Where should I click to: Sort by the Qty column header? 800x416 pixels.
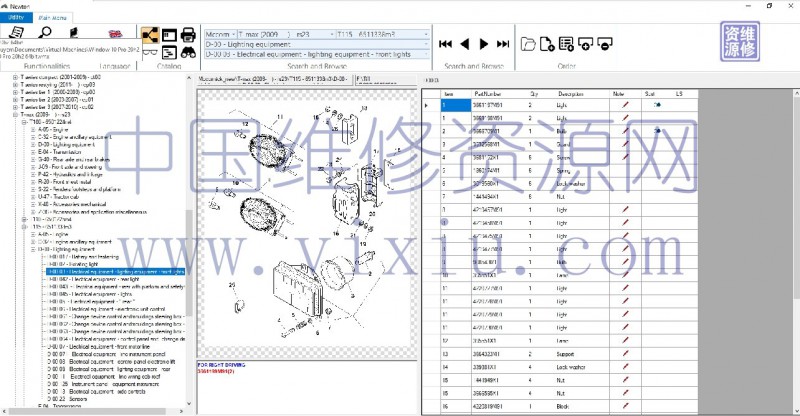pos(534,94)
